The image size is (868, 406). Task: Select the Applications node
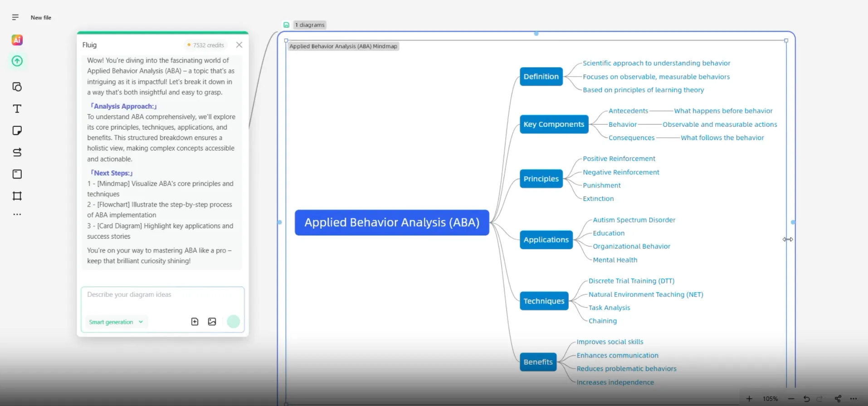click(546, 240)
